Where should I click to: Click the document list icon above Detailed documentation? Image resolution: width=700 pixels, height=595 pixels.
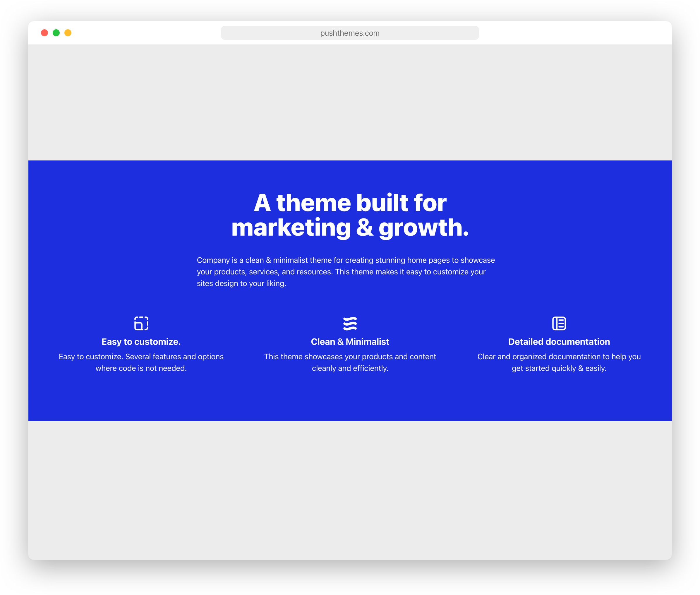(559, 323)
